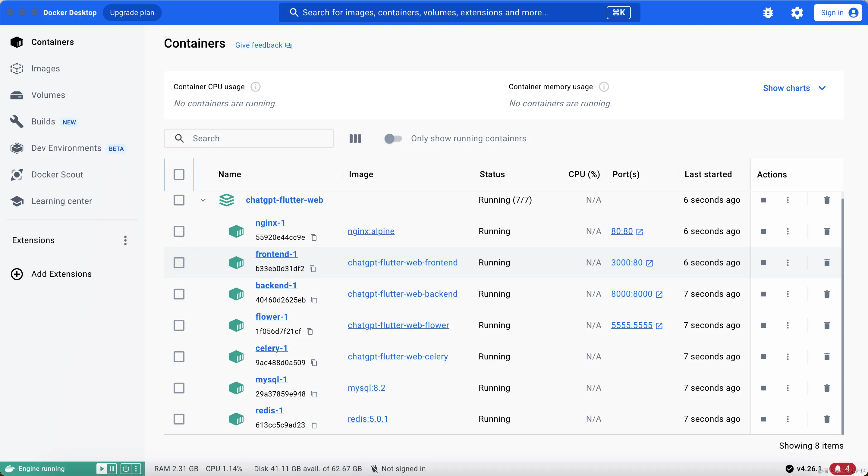Viewport: 868px width, 476px height.
Task: Copy backend-1 container ID 40460d2625eb
Action: 314,300
